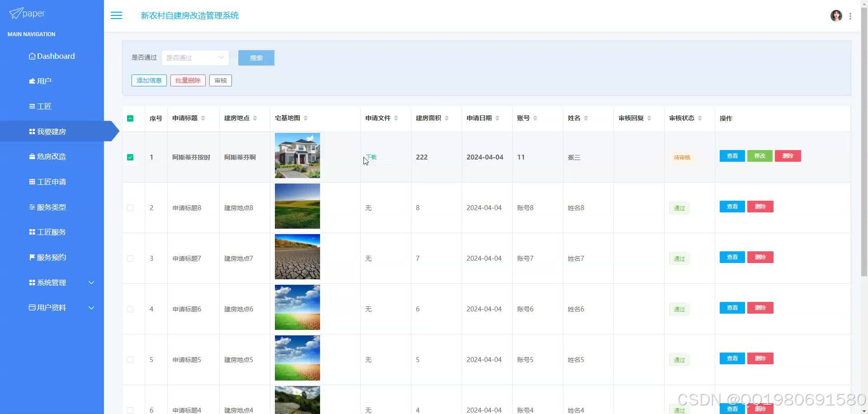868x414 pixels.
Task: Open the cracked earth thumbnail in row 3
Action: pyautogui.click(x=297, y=257)
